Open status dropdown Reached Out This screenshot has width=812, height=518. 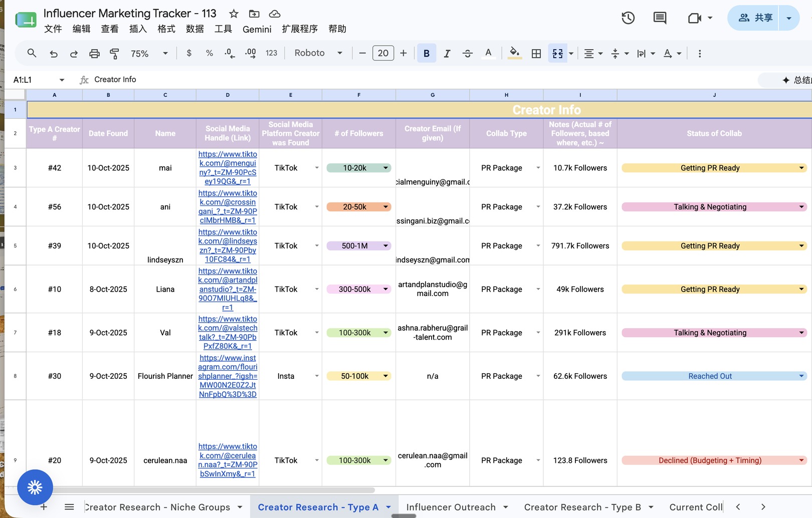714,376
